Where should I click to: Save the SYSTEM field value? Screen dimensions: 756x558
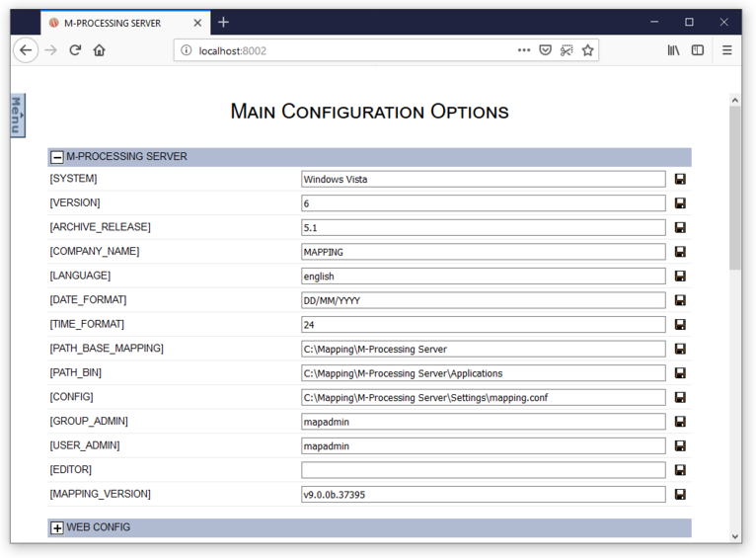[x=680, y=179]
